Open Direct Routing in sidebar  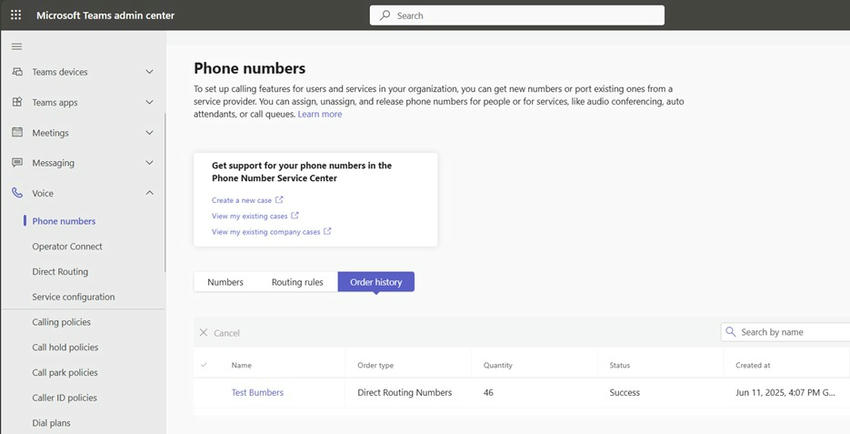click(60, 271)
